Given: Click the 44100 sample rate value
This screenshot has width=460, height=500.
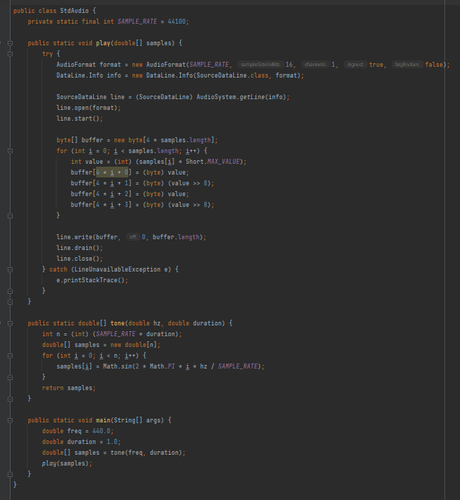Looking at the screenshot, I should [x=177, y=22].
